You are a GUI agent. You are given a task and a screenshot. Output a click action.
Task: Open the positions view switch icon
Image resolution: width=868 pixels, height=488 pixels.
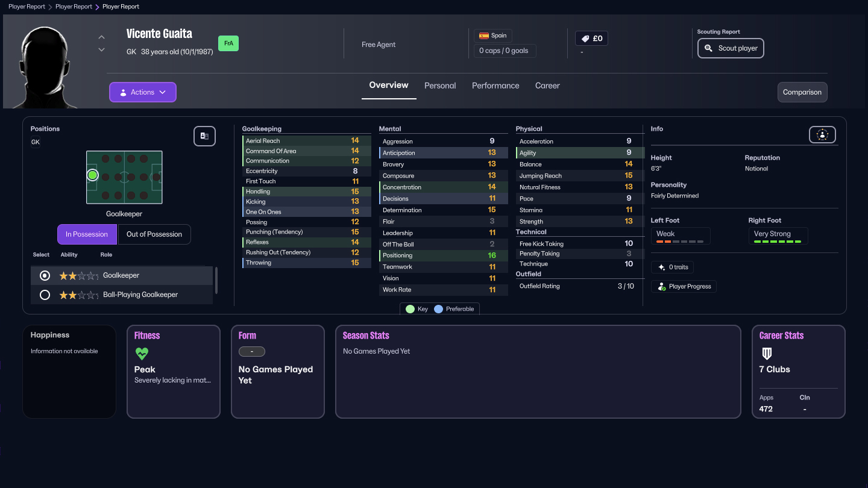[204, 136]
